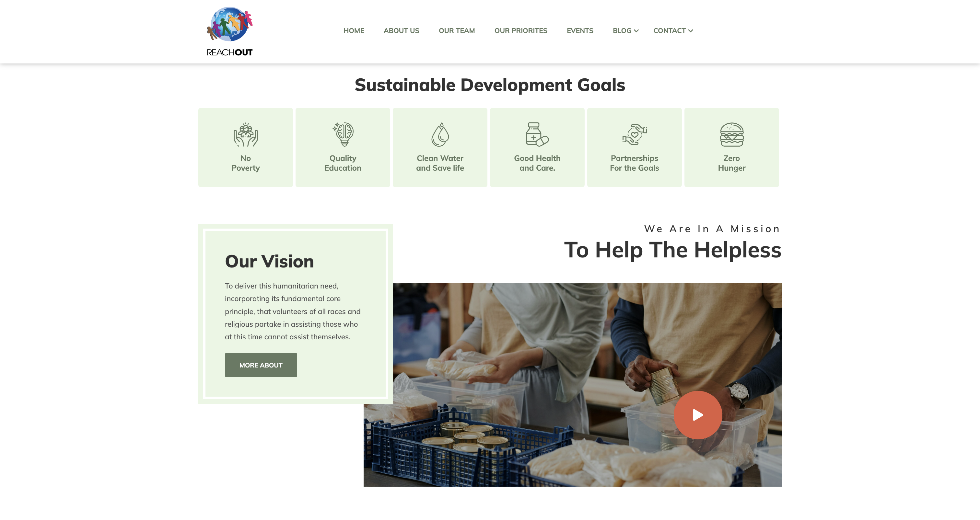Expand the Blog dropdown chevron
Image resolution: width=980 pixels, height=520 pixels.
[x=636, y=31]
